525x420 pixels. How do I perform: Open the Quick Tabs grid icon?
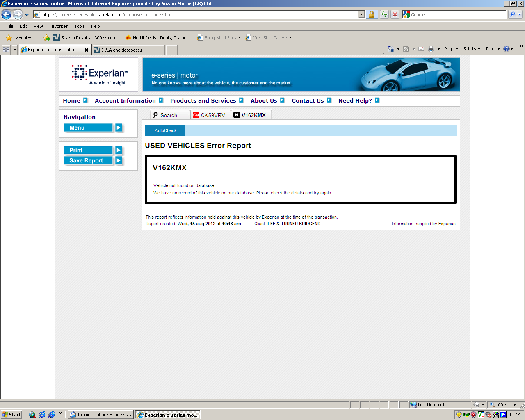point(6,50)
